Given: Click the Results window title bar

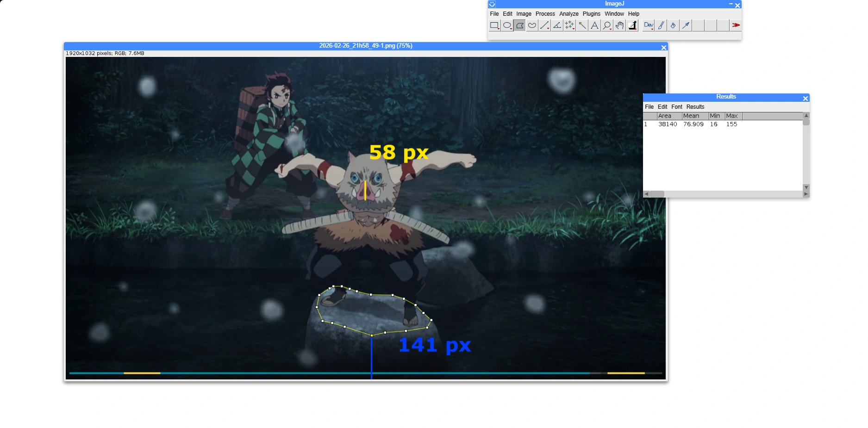Looking at the screenshot, I should tap(726, 97).
